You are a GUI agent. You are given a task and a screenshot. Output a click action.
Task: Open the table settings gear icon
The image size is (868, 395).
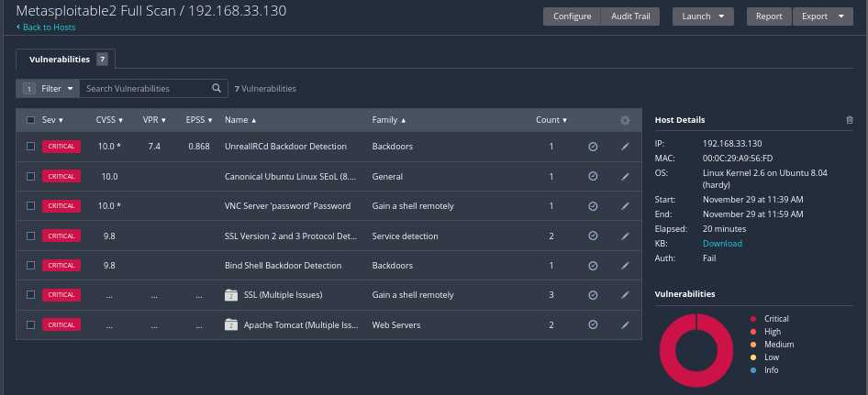pos(625,120)
